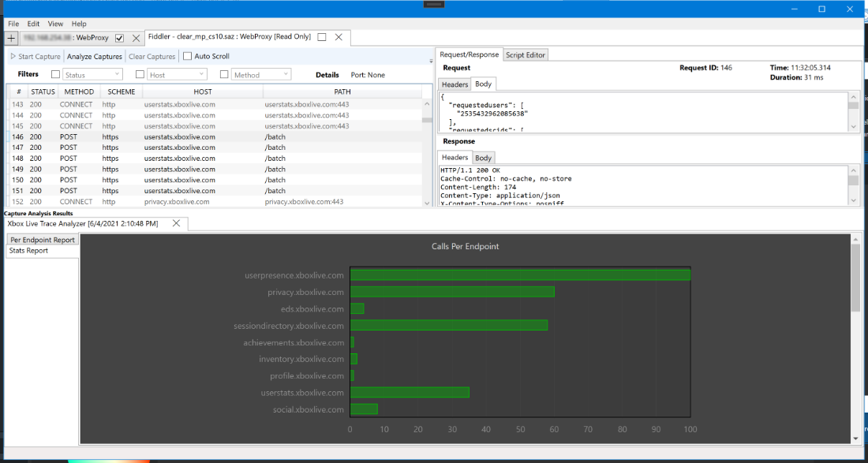Toggle checkbox on blurred-address WebProxy tab

tap(119, 38)
